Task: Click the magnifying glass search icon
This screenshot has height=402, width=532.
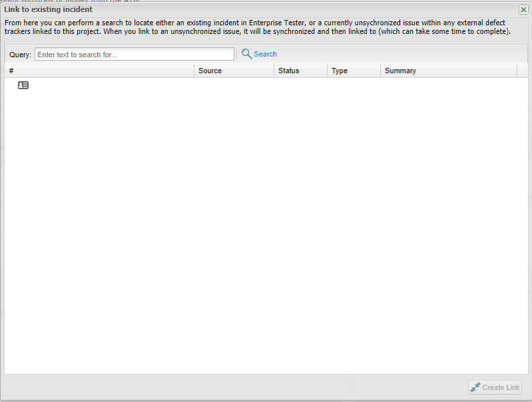Action: tap(246, 54)
